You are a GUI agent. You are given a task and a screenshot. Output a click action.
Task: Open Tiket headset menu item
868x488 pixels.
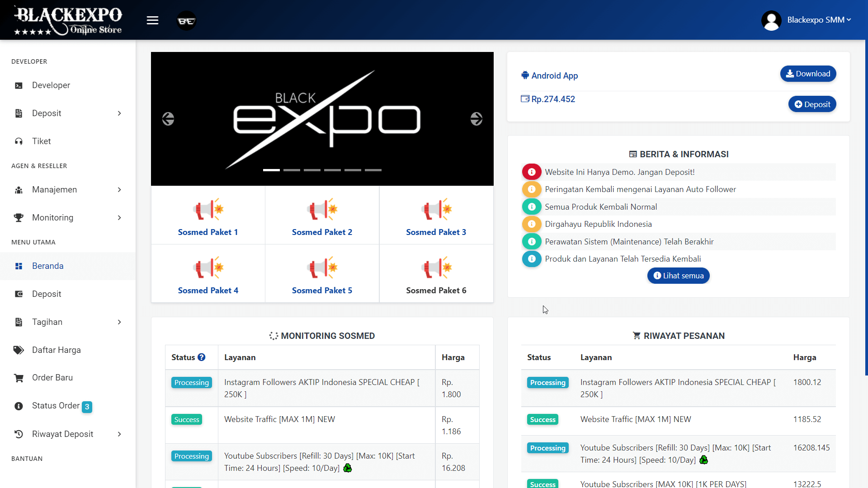[x=41, y=141]
